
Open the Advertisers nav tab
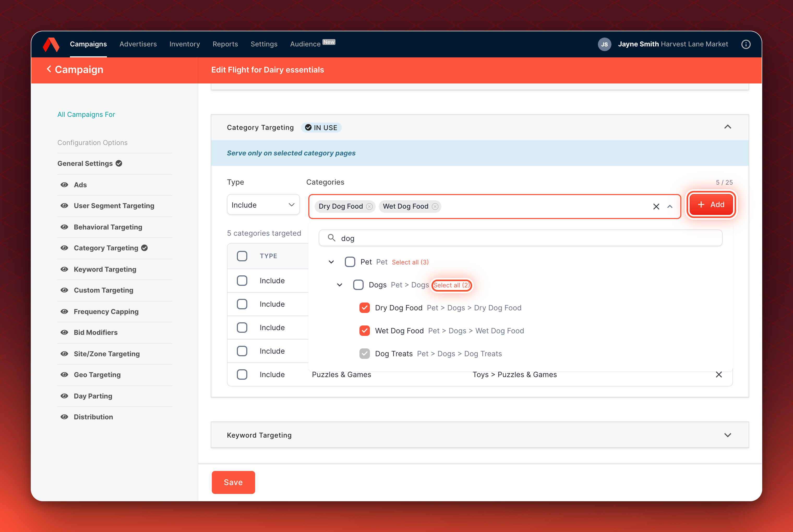pyautogui.click(x=138, y=44)
